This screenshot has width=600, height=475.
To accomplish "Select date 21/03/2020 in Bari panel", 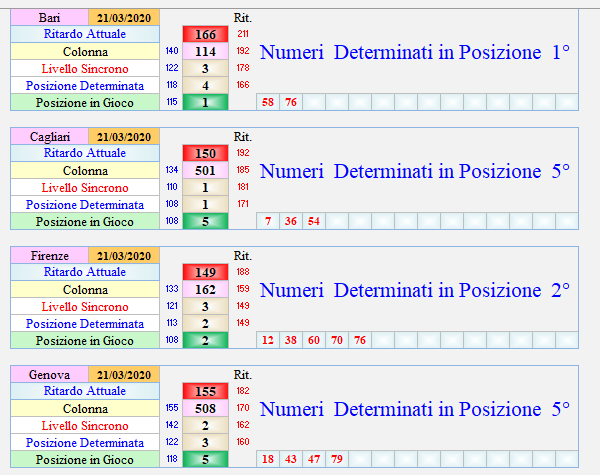I will tap(124, 18).
